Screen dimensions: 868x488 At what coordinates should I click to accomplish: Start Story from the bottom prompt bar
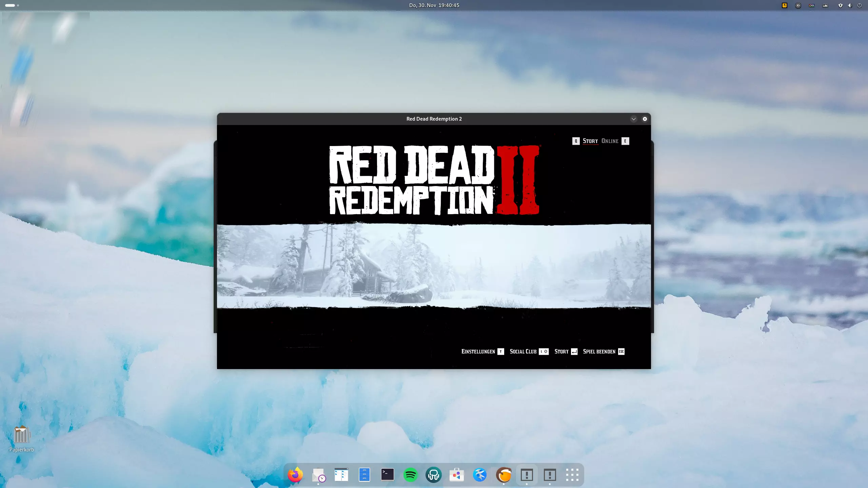561,351
